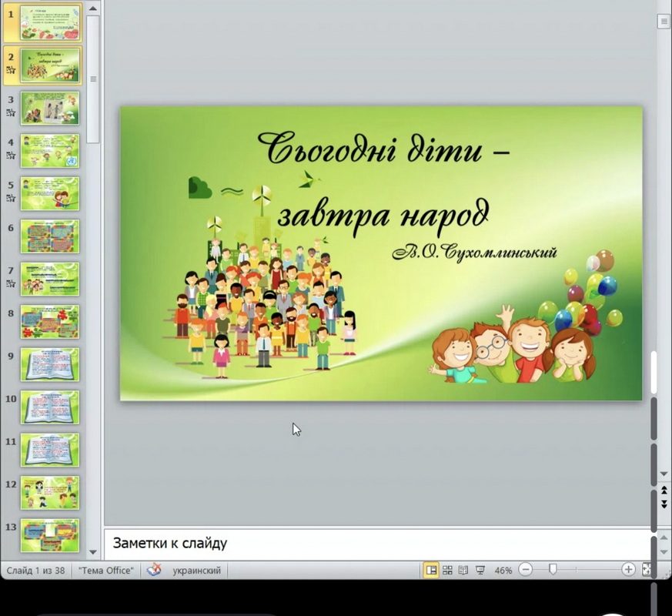This screenshot has height=616, width=672.
Task: Select slide 5 thumbnail
Action: [x=50, y=193]
